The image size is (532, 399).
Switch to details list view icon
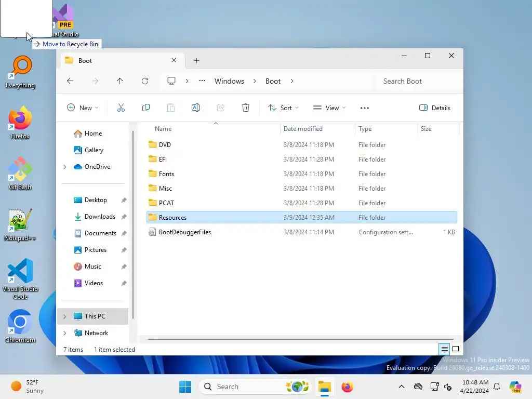click(x=445, y=349)
